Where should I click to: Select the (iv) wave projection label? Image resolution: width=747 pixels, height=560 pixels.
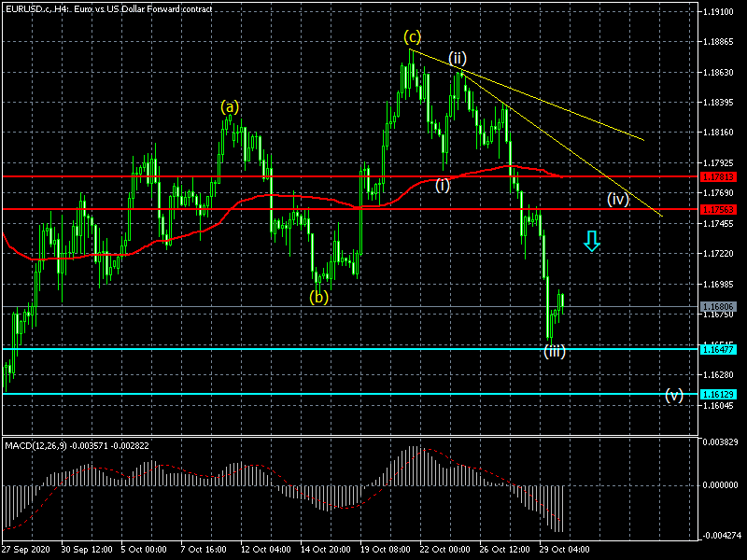[x=617, y=199]
